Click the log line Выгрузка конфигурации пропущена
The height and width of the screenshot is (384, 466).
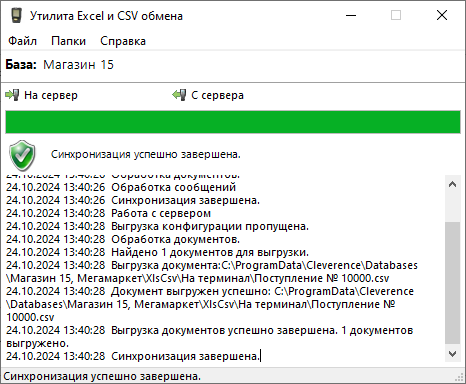pos(210,226)
